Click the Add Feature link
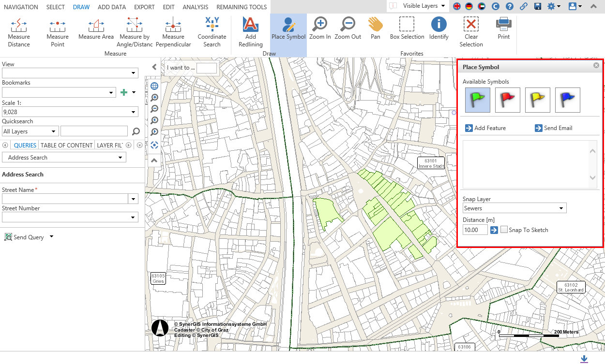The image size is (605, 364). pyautogui.click(x=485, y=128)
